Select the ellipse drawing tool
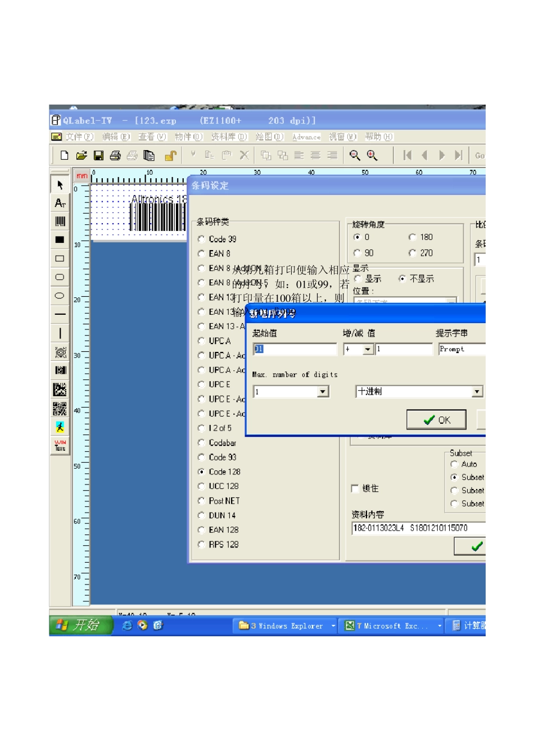The width and height of the screenshot is (534, 756). pos(60,296)
